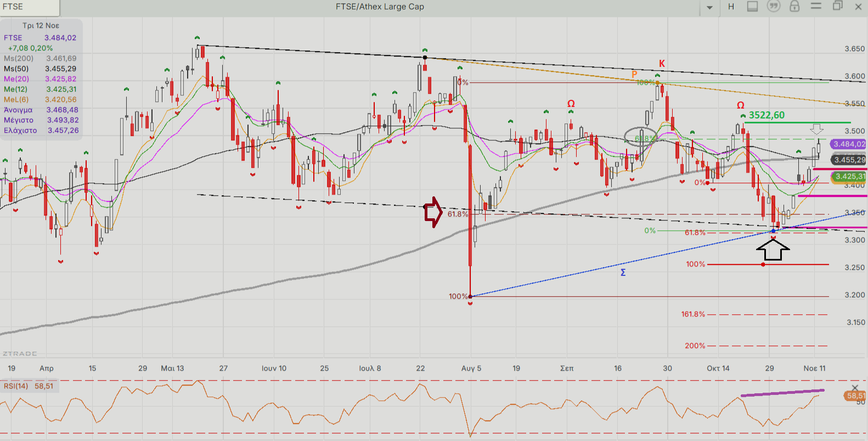Click the green 3.425,31 price tag
This screenshot has height=441, width=868.
(x=849, y=177)
